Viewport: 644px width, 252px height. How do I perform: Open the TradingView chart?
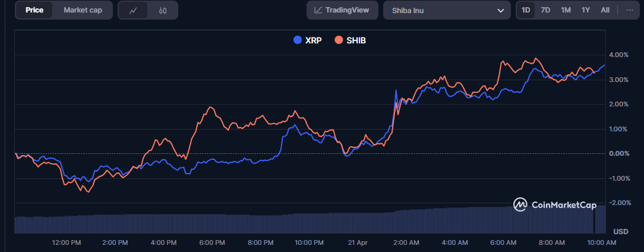pyautogui.click(x=342, y=10)
